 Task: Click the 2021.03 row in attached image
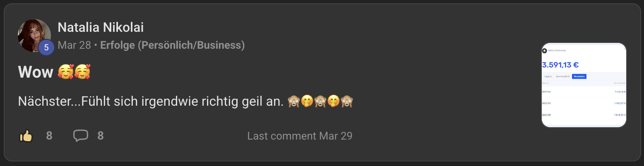click(584, 115)
